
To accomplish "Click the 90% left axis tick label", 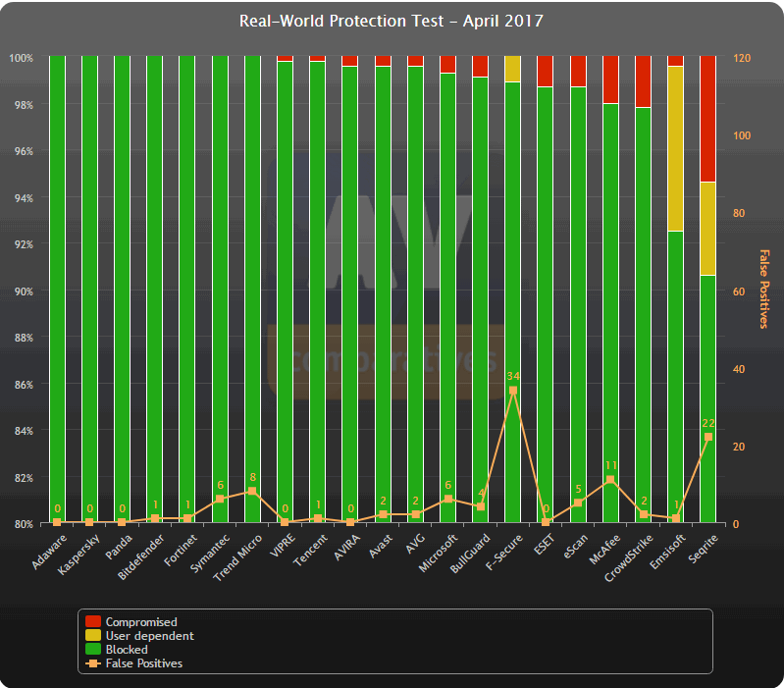I will point(24,291).
